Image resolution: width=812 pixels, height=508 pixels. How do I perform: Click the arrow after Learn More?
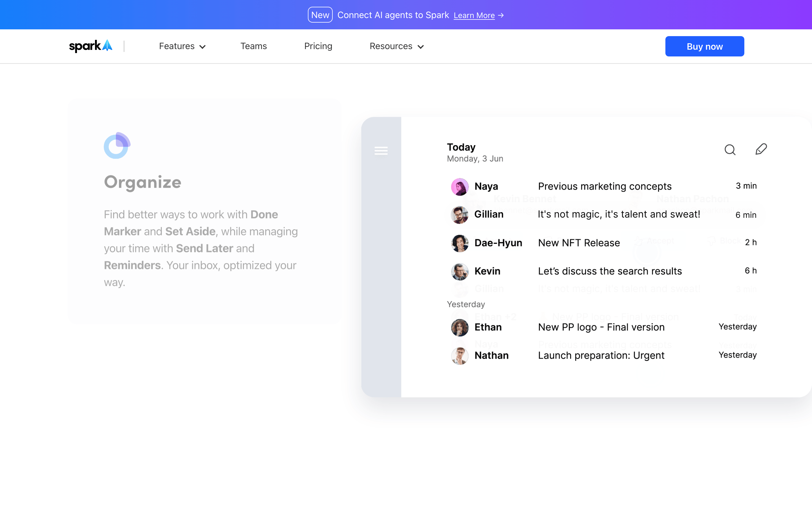tap(501, 16)
